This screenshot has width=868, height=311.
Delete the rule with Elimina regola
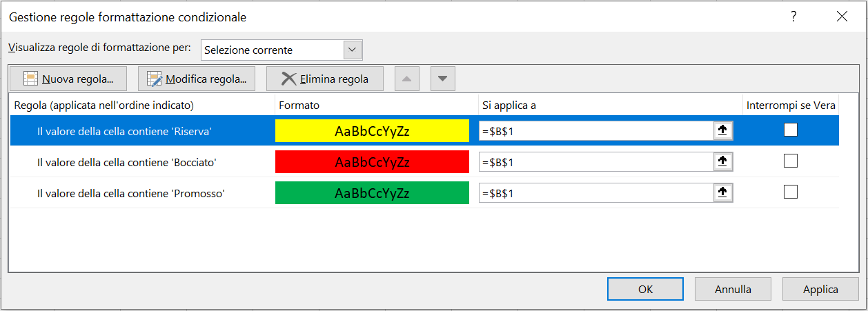(x=325, y=79)
